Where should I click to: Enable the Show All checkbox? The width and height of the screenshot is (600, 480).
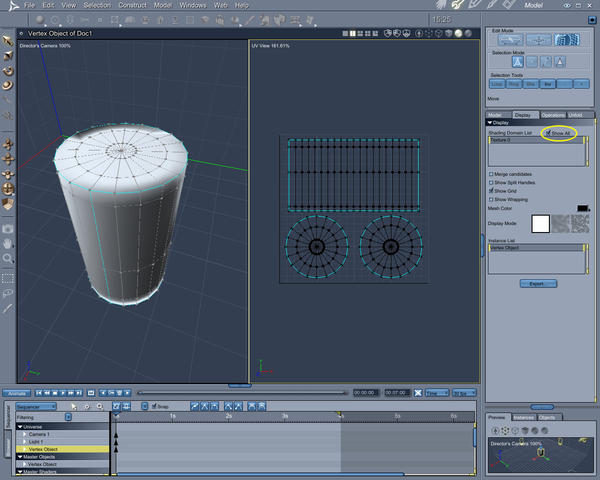click(548, 132)
